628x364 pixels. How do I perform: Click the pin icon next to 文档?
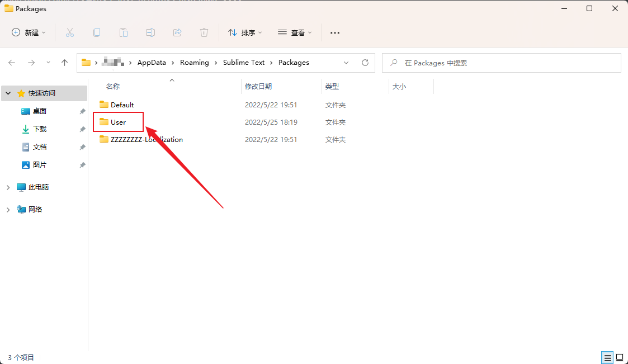83,148
